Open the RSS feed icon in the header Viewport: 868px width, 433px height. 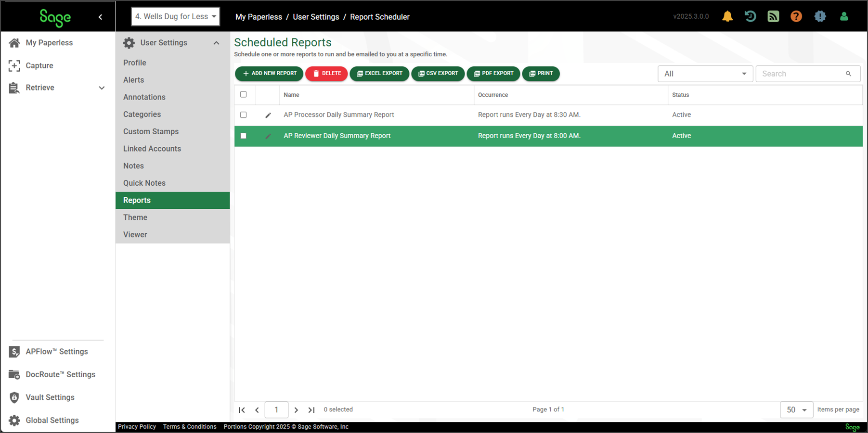[773, 16]
